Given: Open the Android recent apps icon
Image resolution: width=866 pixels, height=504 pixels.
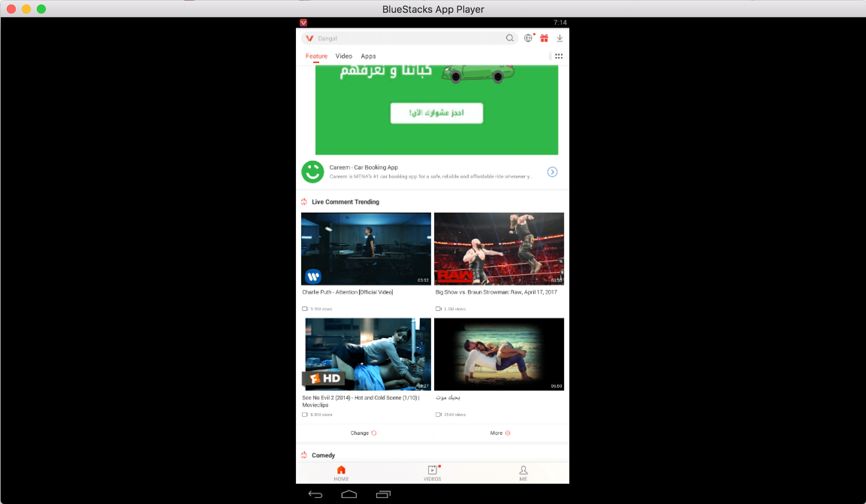Looking at the screenshot, I should 383,494.
